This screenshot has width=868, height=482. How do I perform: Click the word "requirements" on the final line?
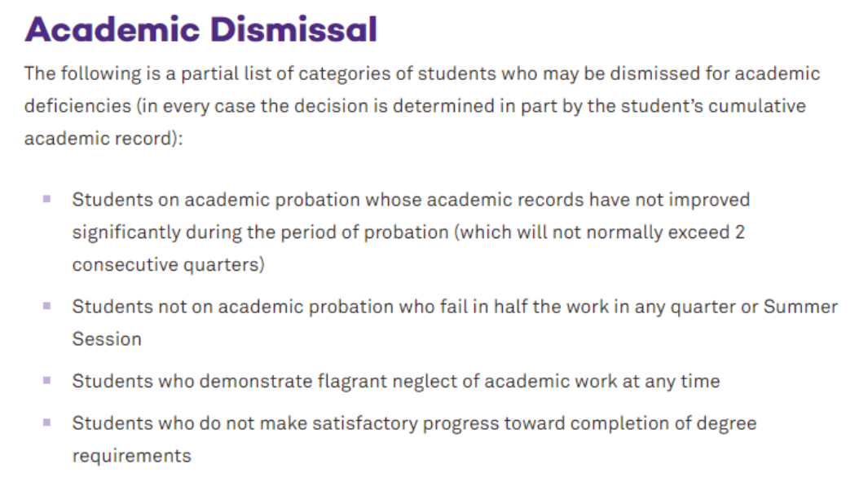coord(131,456)
